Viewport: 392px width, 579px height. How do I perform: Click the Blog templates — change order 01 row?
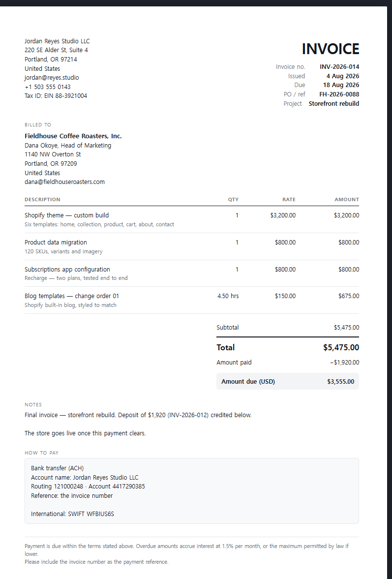pyautogui.click(x=191, y=300)
